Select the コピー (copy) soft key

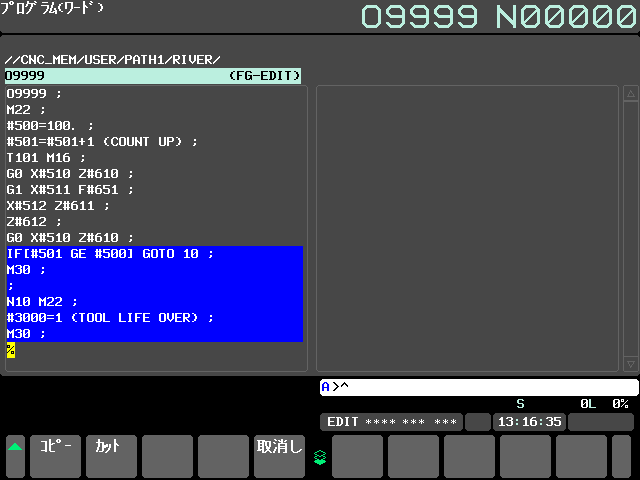pyautogui.click(x=56, y=456)
